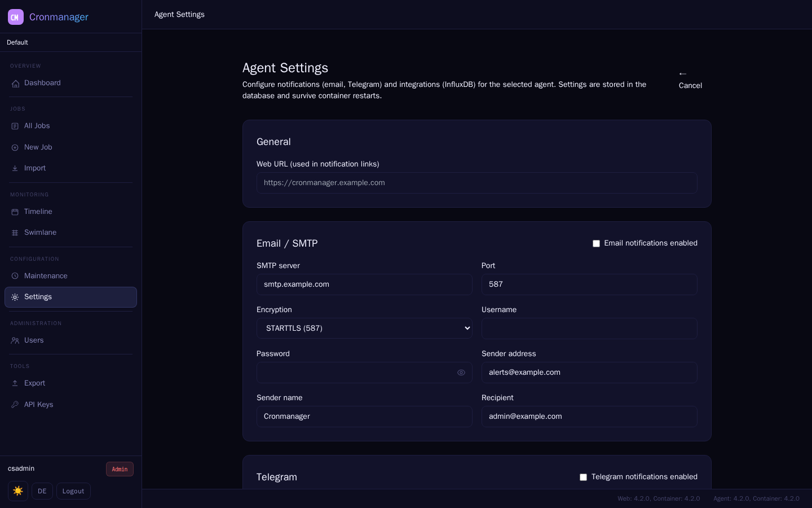Switch language with the DE button
Image resolution: width=812 pixels, height=508 pixels.
[42, 491]
